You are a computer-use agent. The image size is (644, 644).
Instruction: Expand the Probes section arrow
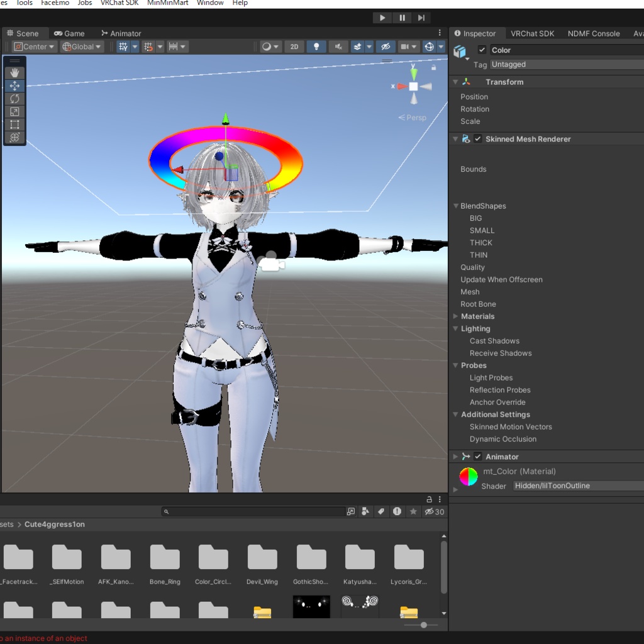coord(455,365)
